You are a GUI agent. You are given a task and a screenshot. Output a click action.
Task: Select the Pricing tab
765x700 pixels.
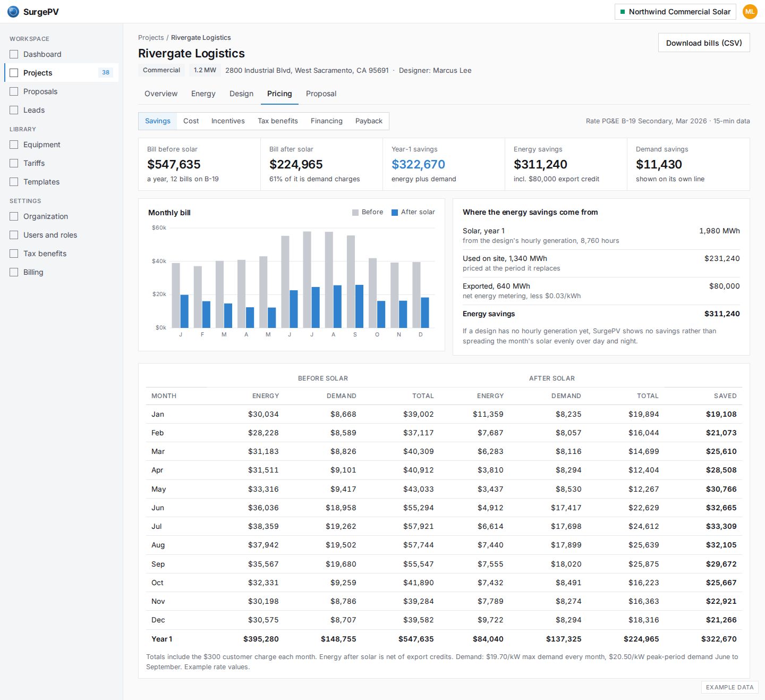point(279,94)
